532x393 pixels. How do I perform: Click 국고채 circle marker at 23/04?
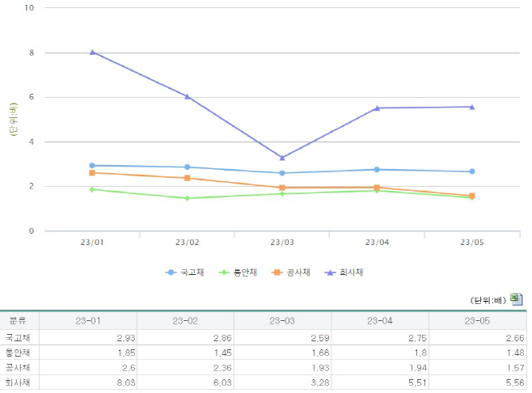pyautogui.click(x=377, y=169)
